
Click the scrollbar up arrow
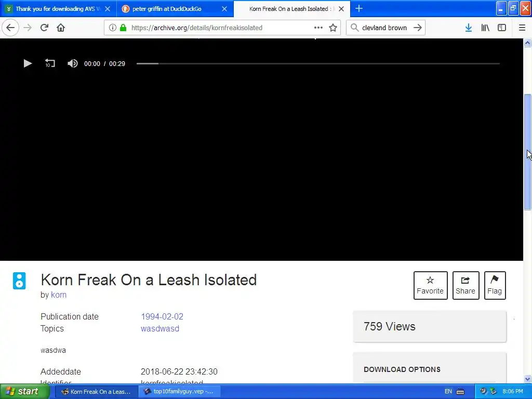click(527, 43)
